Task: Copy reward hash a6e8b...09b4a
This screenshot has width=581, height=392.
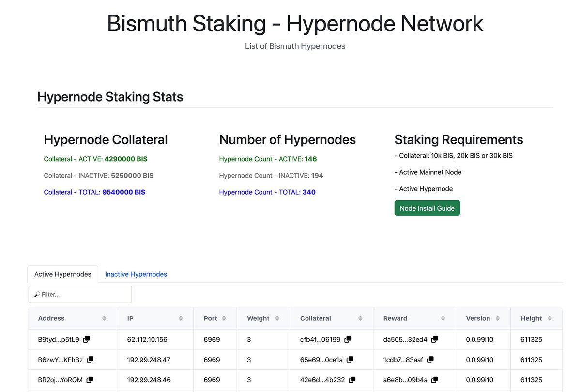Action: pyautogui.click(x=435, y=380)
